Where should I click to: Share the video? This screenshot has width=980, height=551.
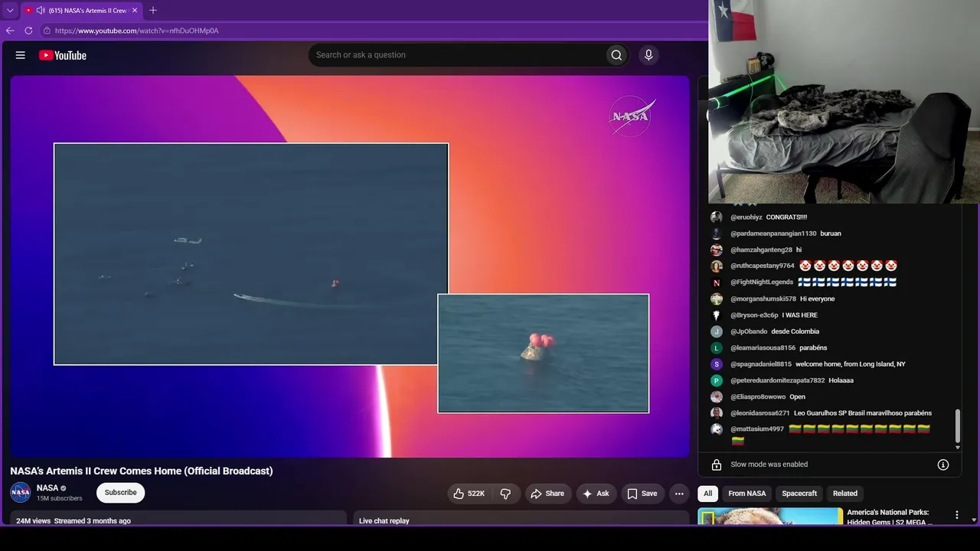[547, 494]
